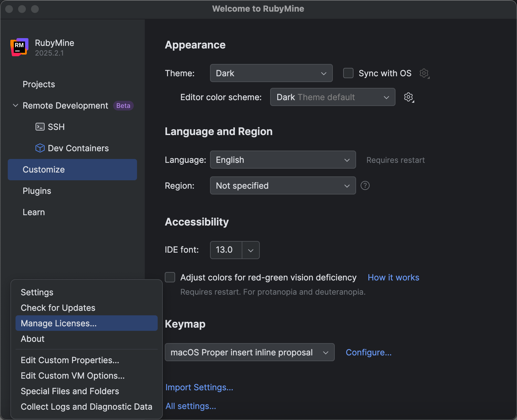The width and height of the screenshot is (517, 420).
Task: Click the Import Settings link
Action: pyautogui.click(x=199, y=387)
